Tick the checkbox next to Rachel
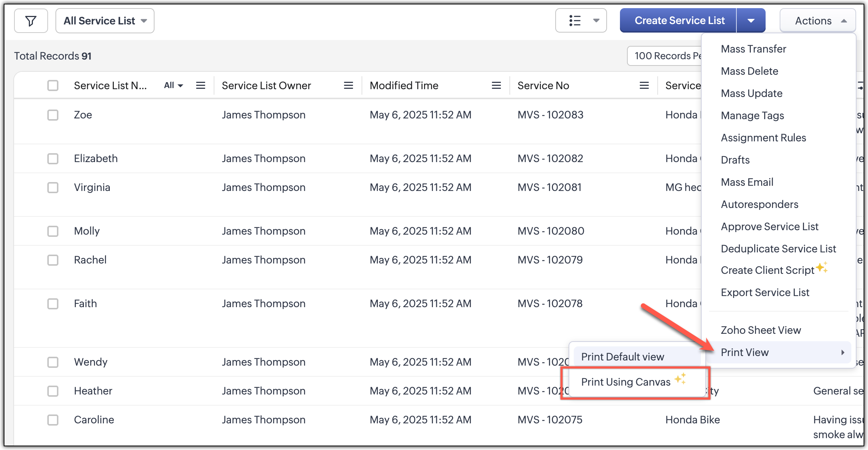 point(53,260)
